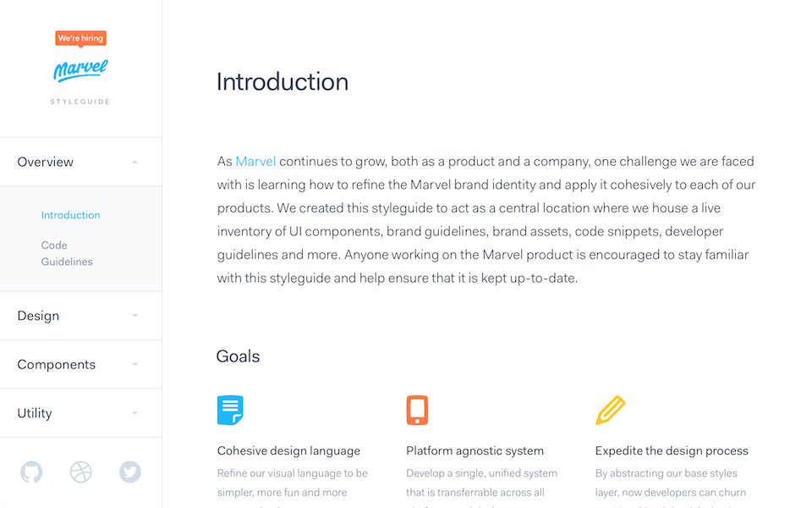Viewport: 812px width, 508px height.
Task: Open the GitHub icon link
Action: pos(31,472)
